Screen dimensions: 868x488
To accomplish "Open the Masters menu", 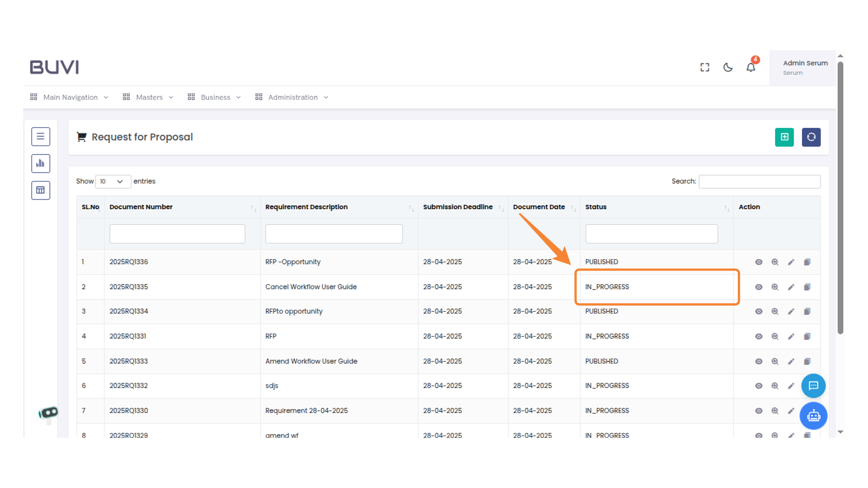I will [148, 97].
